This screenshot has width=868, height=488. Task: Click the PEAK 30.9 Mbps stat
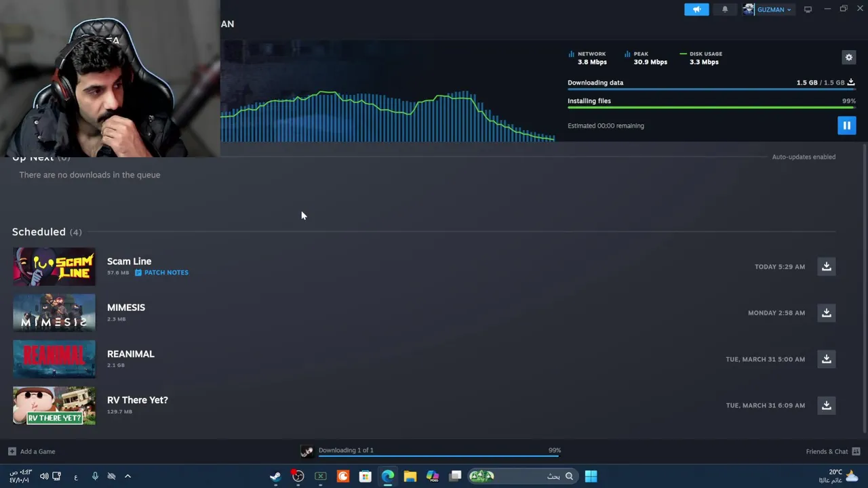[646, 58]
